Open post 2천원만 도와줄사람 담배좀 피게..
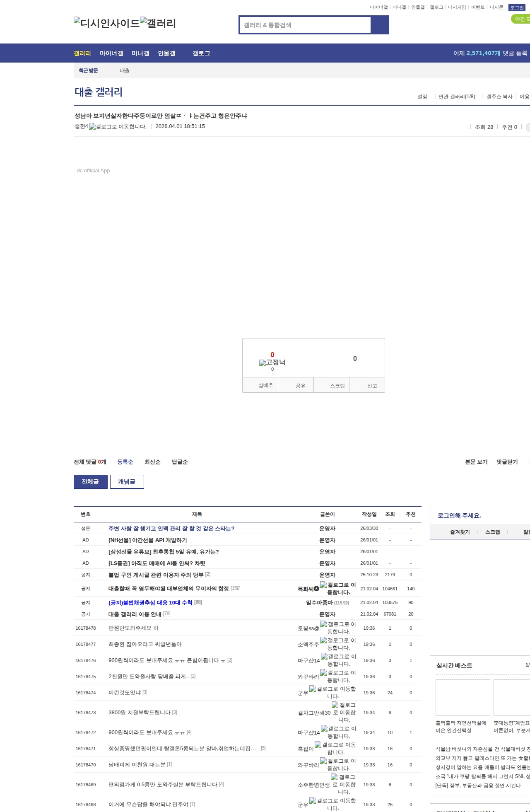 tap(149, 676)
